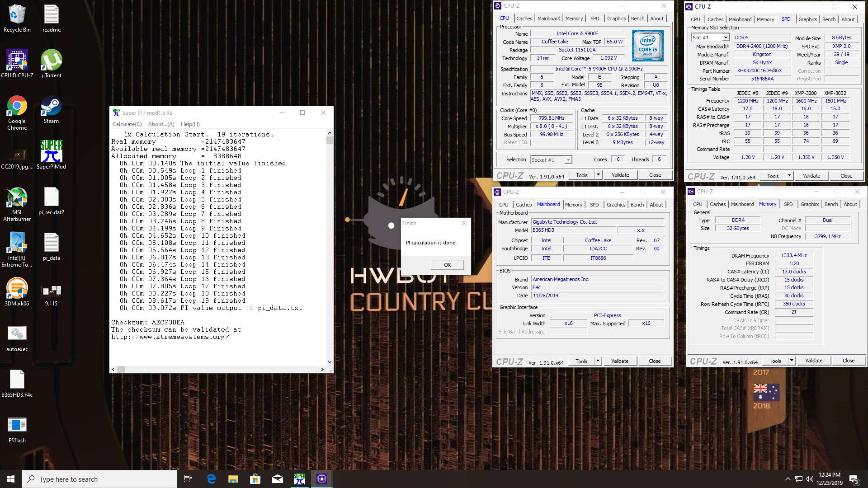The width and height of the screenshot is (868, 488).
Task: Open Google Chrome desktop shortcut
Action: point(17,113)
